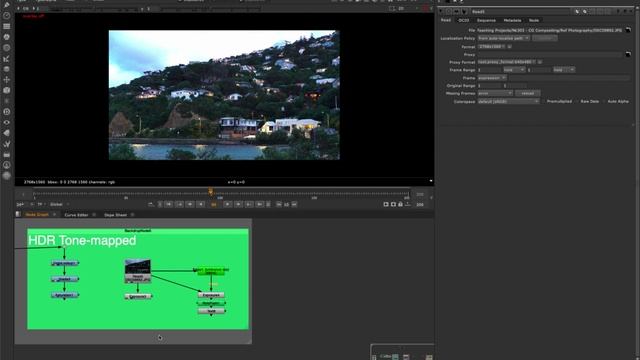The height and width of the screenshot is (360, 640).
Task: Open the Frame expression mode dropdown
Action: (x=492, y=78)
